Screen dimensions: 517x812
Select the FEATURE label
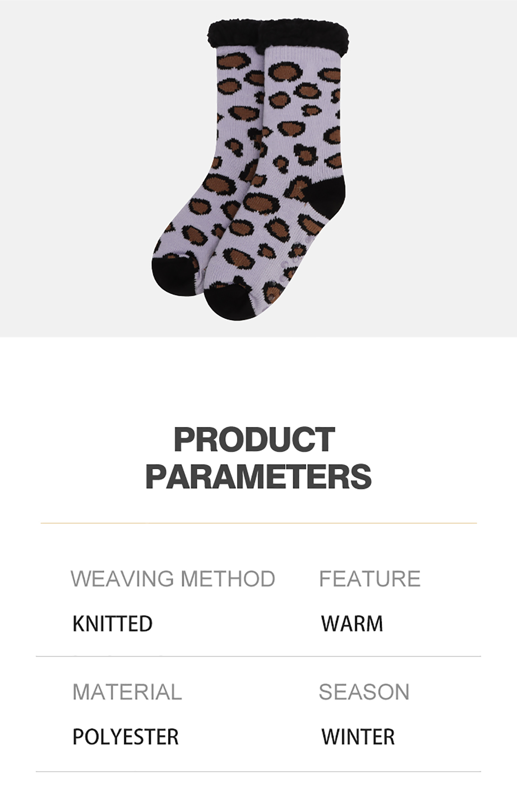point(370,579)
